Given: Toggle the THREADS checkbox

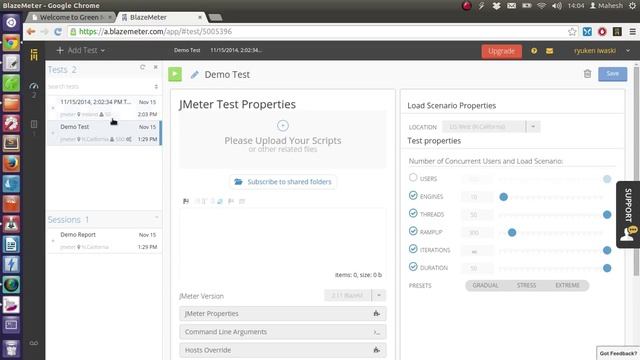Looking at the screenshot, I should (413, 213).
